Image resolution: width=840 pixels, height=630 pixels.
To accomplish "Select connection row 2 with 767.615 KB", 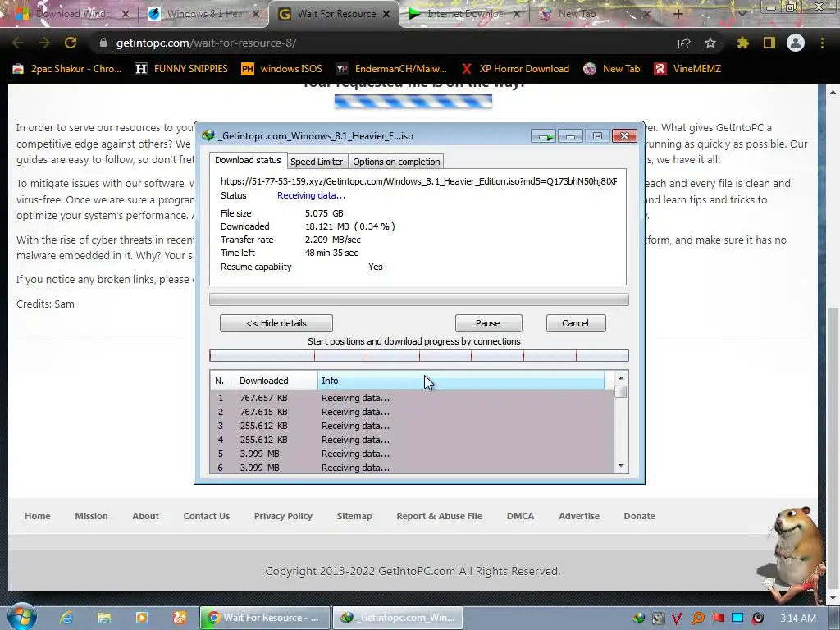I will 412,412.
